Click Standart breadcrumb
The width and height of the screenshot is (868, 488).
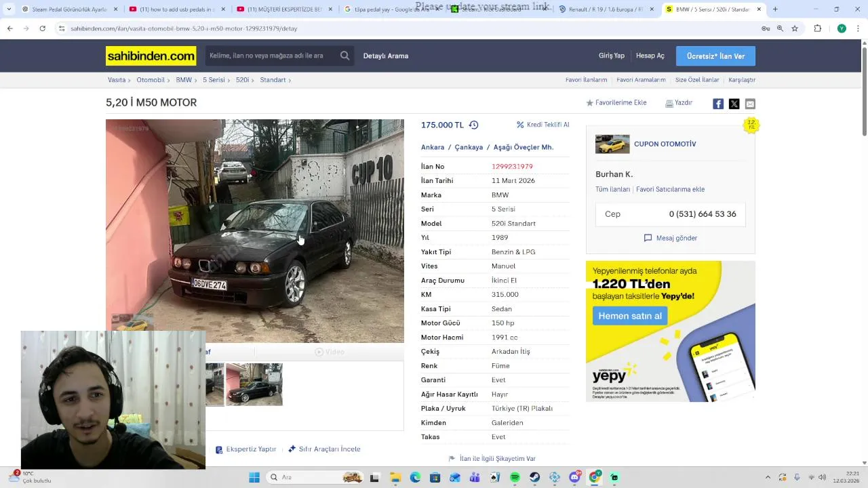pyautogui.click(x=273, y=80)
